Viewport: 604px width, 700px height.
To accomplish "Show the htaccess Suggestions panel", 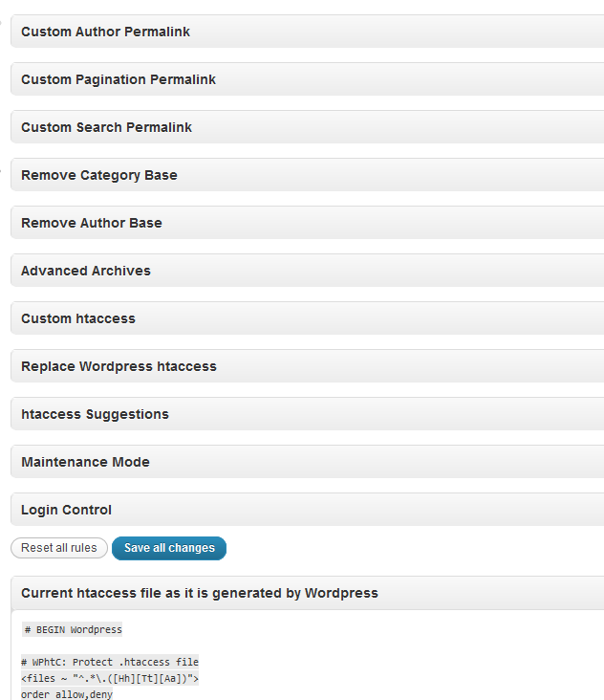I will [x=308, y=414].
